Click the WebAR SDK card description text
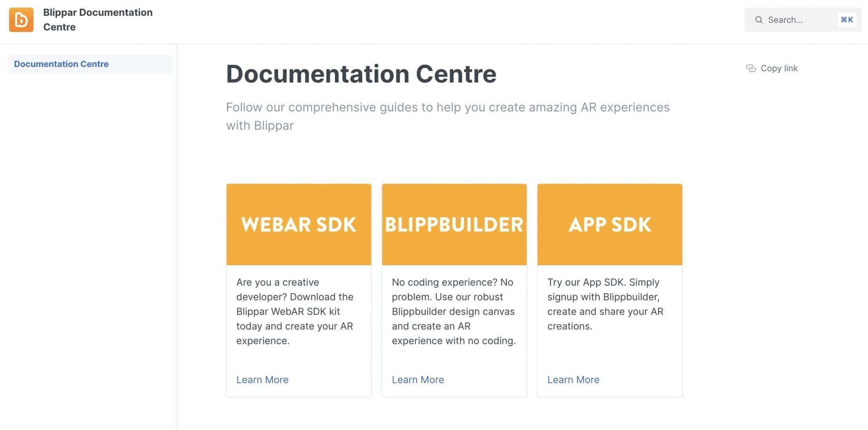 [295, 311]
